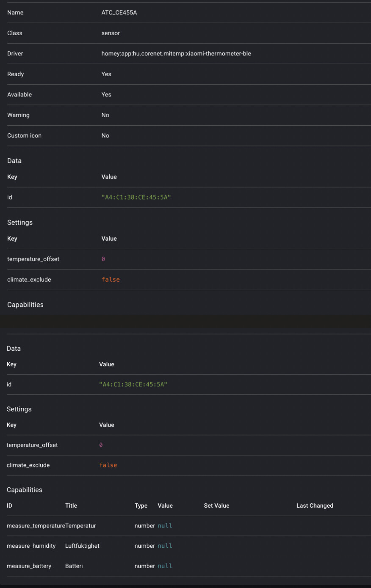The image size is (371, 588).
Task: Click the Warning row label
Action: point(18,115)
